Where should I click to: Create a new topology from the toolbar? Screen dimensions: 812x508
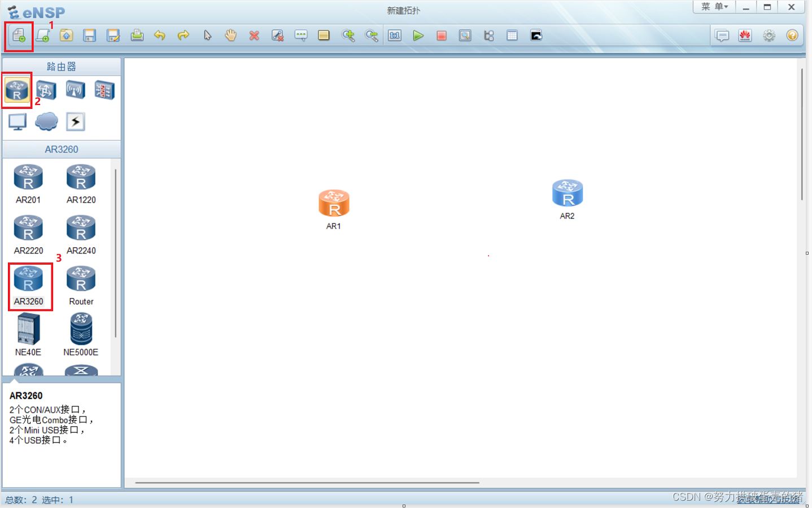click(x=19, y=36)
